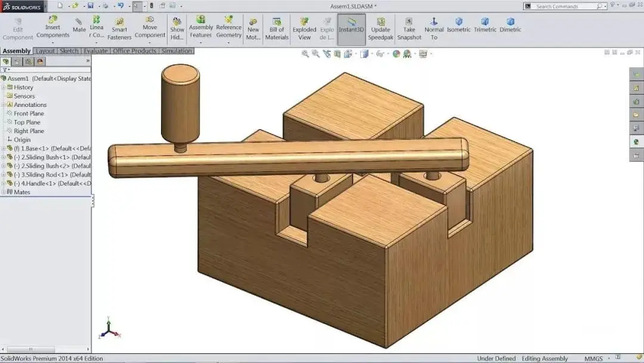This screenshot has height=363, width=644.
Task: Open the Exploded View command
Action: click(x=304, y=29)
